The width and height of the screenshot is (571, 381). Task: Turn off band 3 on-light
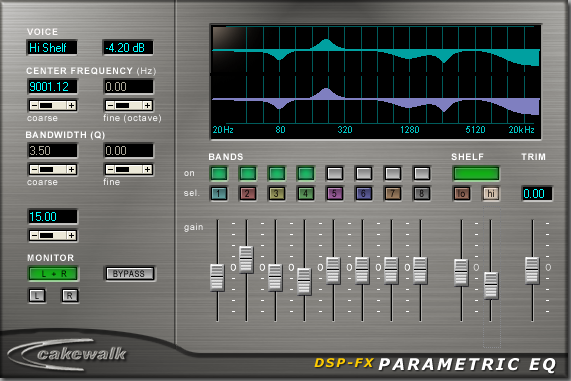coord(276,173)
